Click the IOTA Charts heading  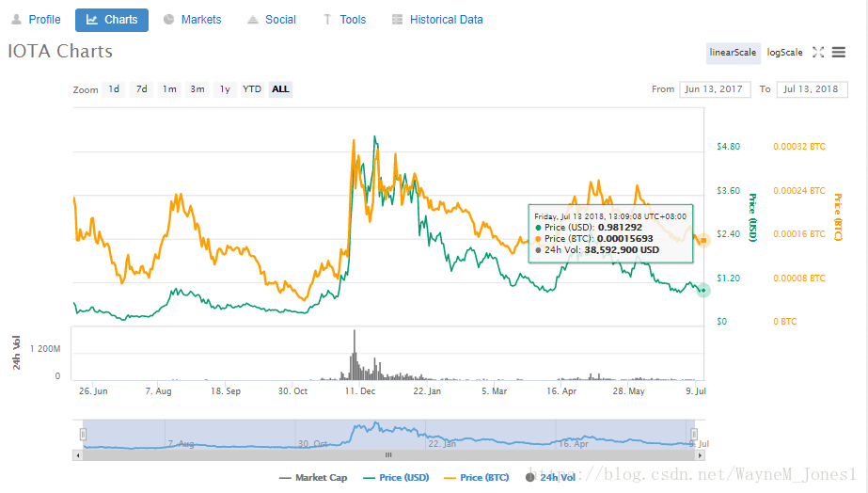tap(60, 51)
